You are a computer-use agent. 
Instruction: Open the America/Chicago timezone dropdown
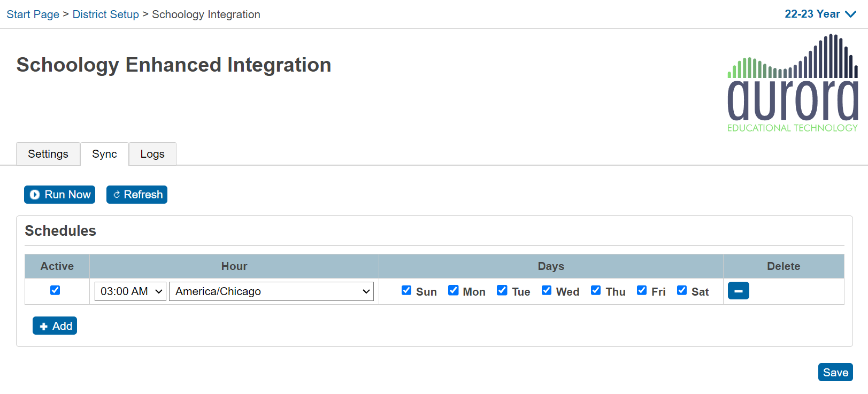tap(271, 291)
